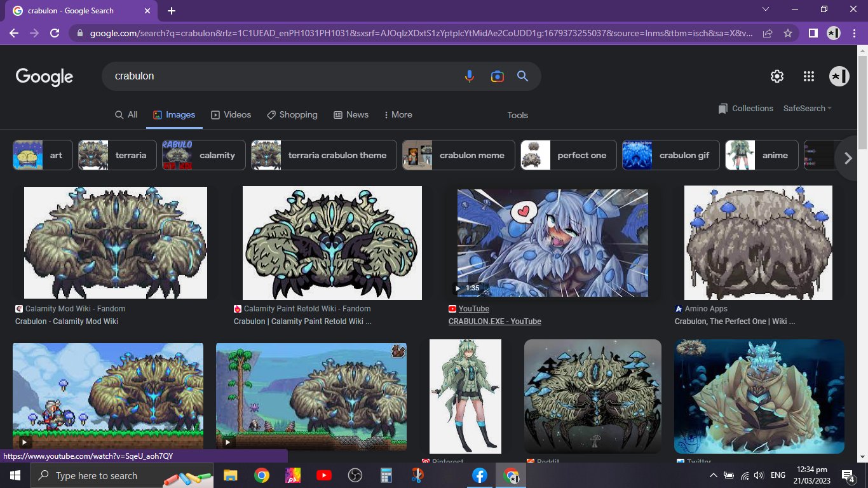Open Calculator from the taskbar
The image size is (868, 488).
tap(386, 475)
